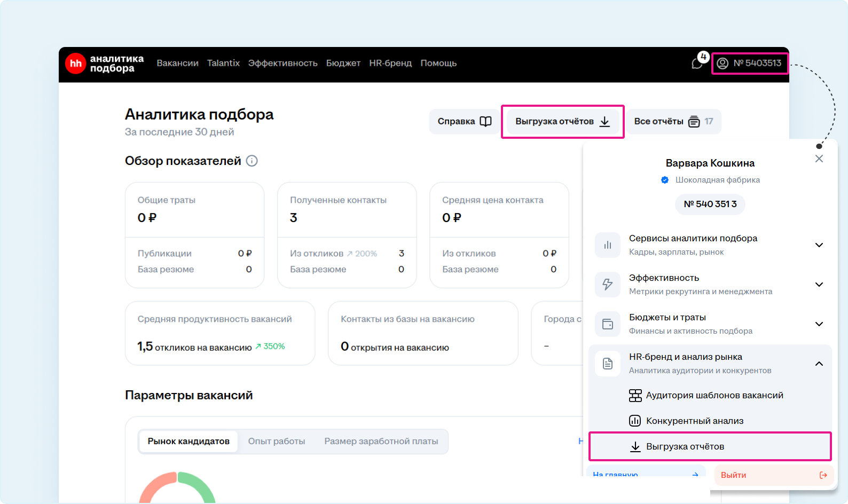Expand Сервисы аналитики подбора section
848x504 pixels.
click(x=819, y=245)
